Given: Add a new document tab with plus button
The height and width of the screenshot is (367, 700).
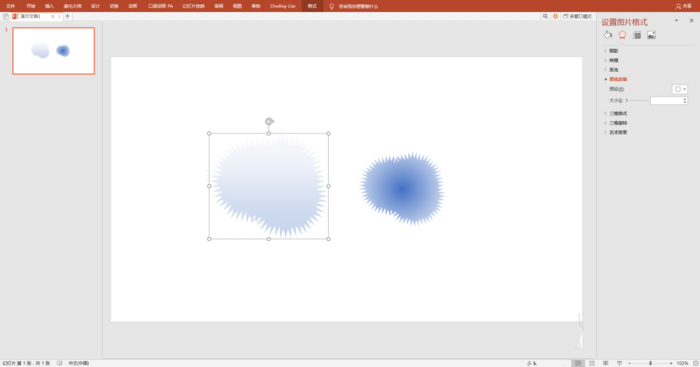Looking at the screenshot, I should pyautogui.click(x=67, y=16).
